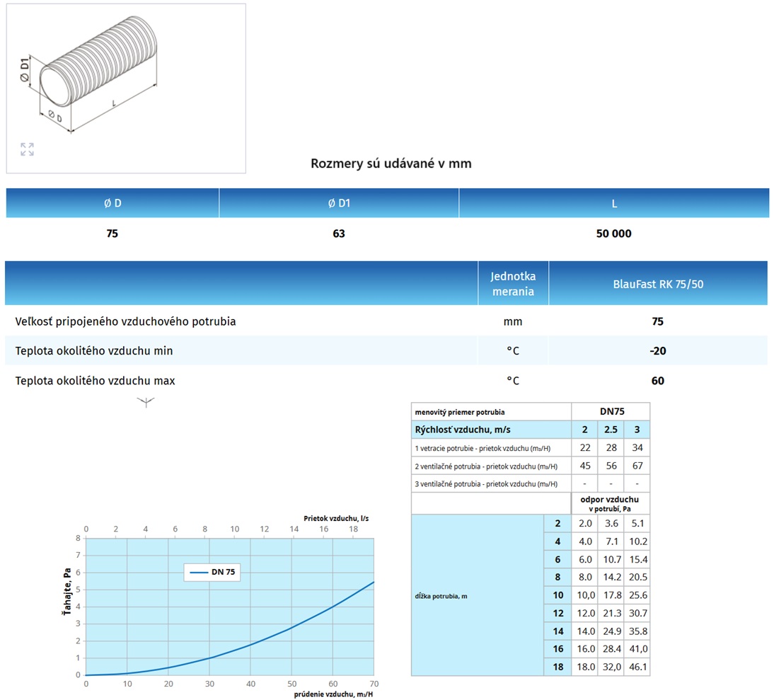
Task: Click the small Y-shaped icon below the temperature table
Action: pyautogui.click(x=145, y=403)
